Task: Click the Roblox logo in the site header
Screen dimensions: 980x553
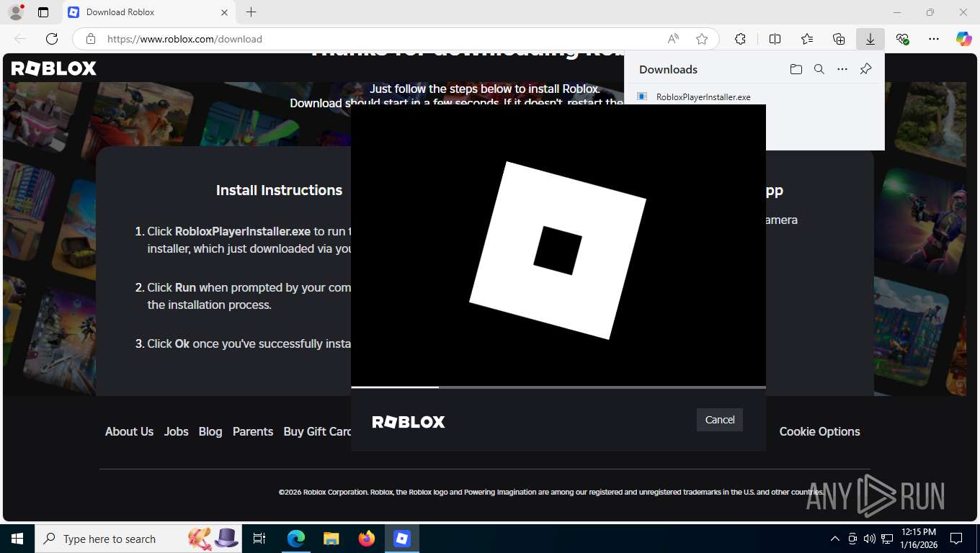Action: click(54, 68)
